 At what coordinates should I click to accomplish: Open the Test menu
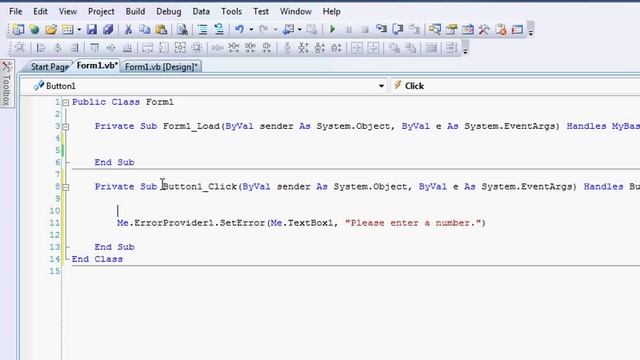click(x=261, y=11)
